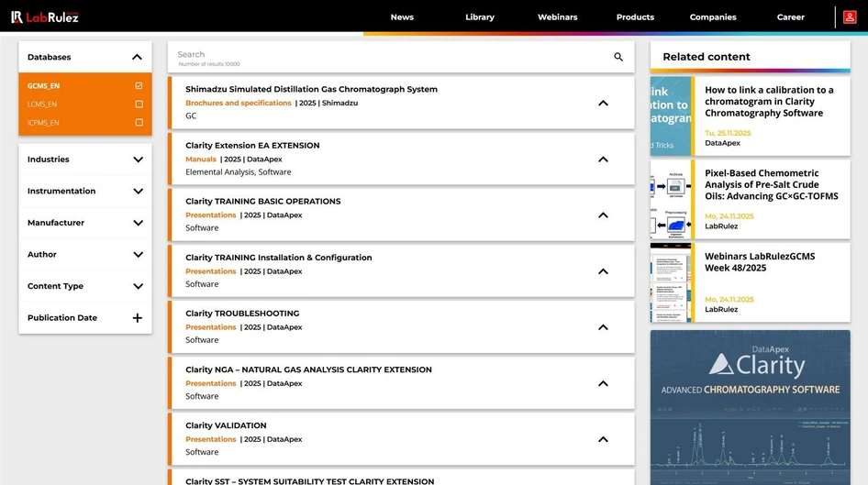Expand the Publication Date plus icon

coord(138,318)
